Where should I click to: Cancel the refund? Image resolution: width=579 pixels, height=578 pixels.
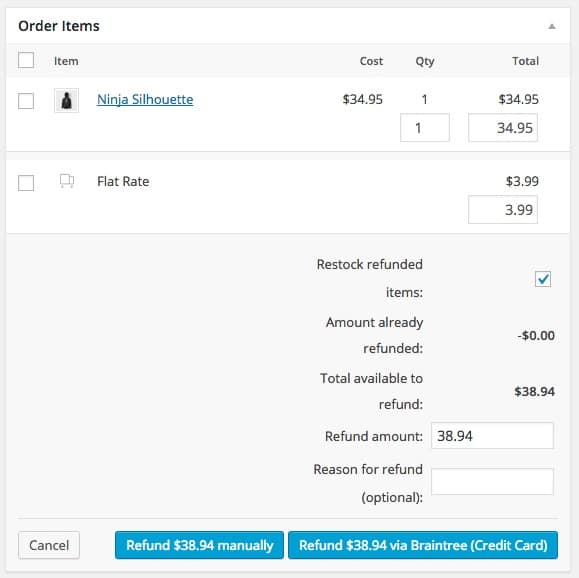[49, 545]
